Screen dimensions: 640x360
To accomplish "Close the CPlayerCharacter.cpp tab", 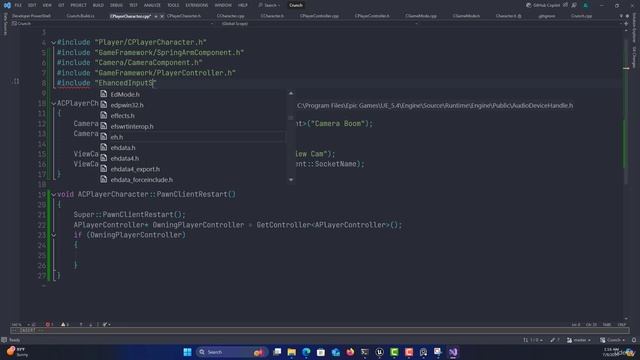I will 162,16.
